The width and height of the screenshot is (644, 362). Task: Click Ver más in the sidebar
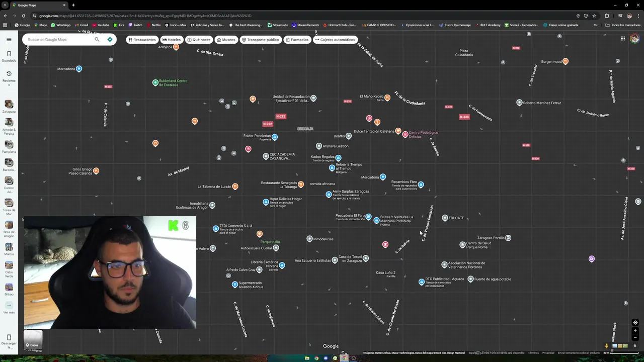9,308
